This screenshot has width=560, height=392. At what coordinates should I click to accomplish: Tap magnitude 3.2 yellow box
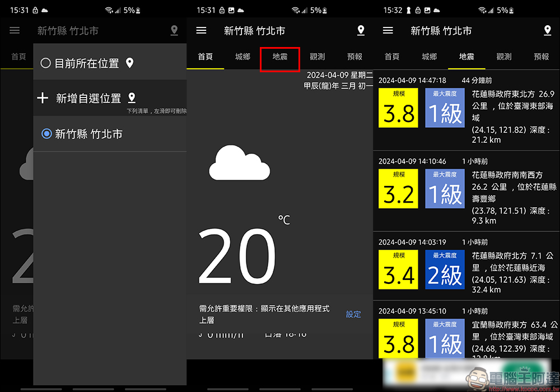pos(398,189)
